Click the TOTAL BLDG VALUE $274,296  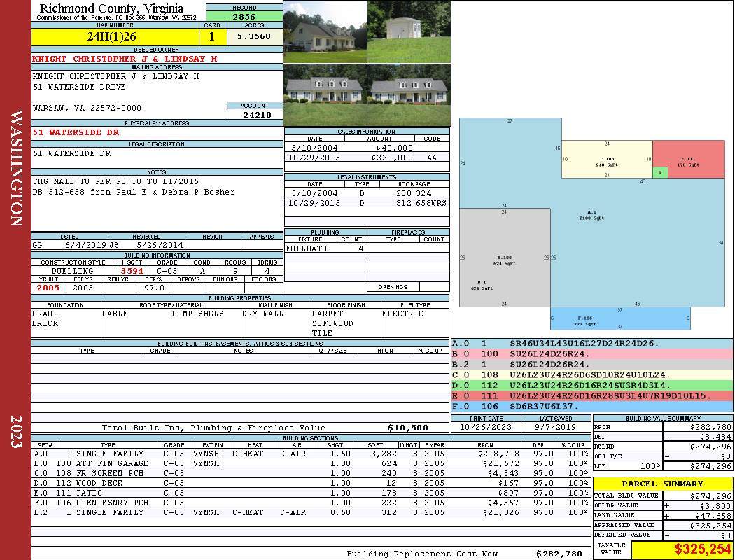pos(710,496)
